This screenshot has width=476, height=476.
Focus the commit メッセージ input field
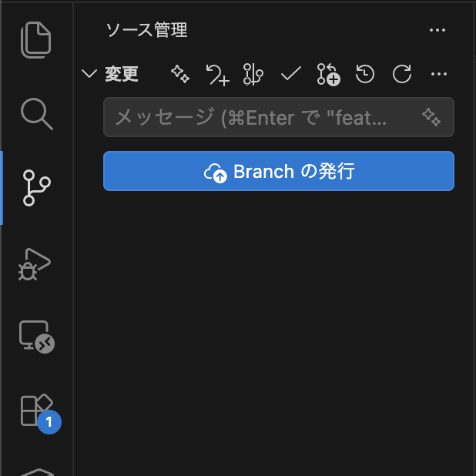[x=279, y=117]
